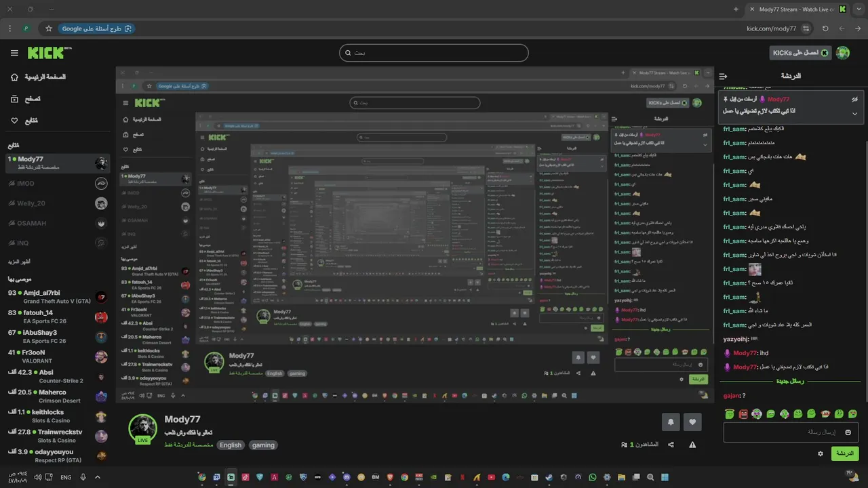This screenshot has width=868, height=488.
Task: Open the green user avatar at top right
Action: (x=843, y=53)
